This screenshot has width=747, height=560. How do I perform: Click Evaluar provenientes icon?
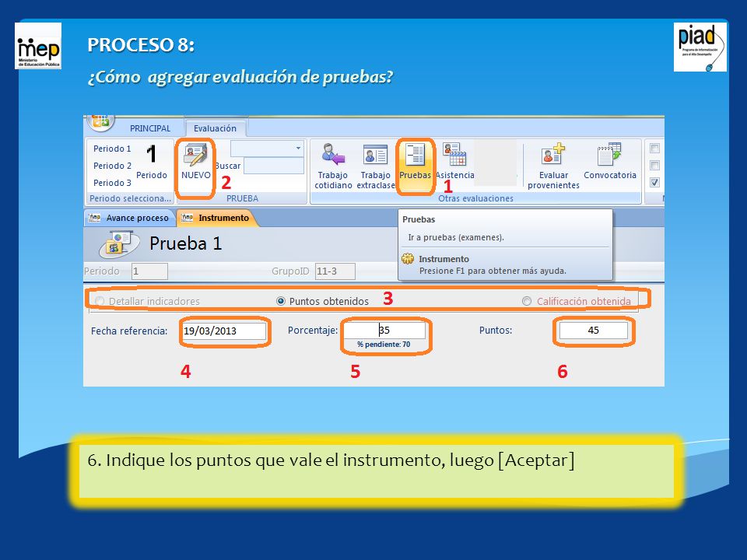tap(553, 154)
